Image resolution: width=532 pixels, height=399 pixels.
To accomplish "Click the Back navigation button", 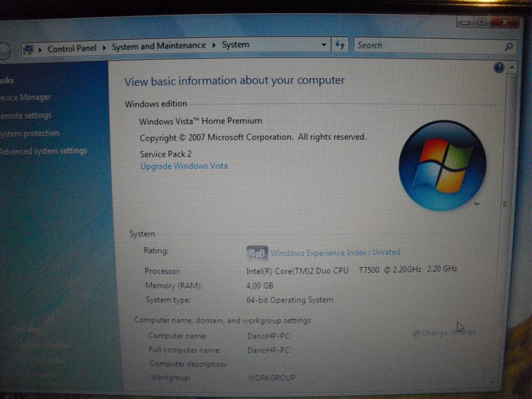I will coord(4,51).
